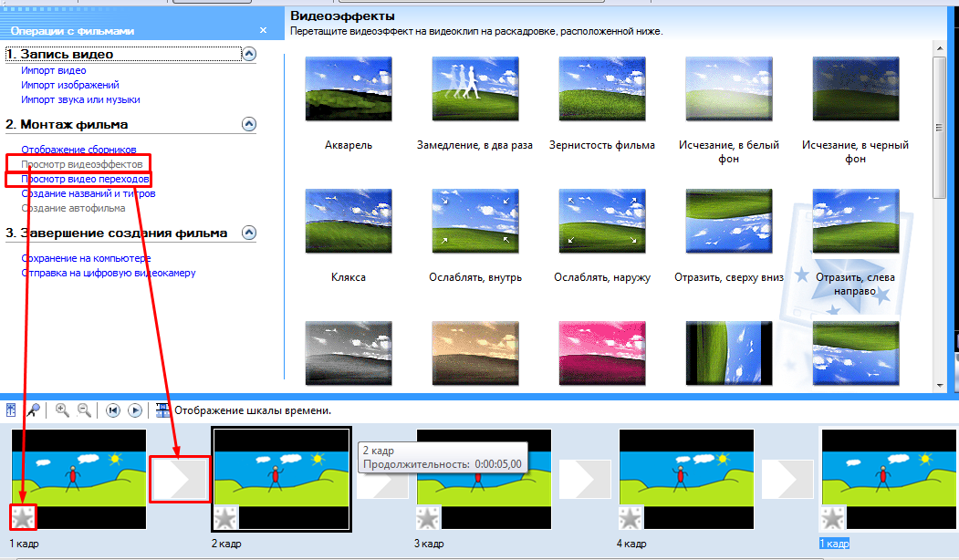Switch to timeline view via filmstrip icon

pos(163,410)
